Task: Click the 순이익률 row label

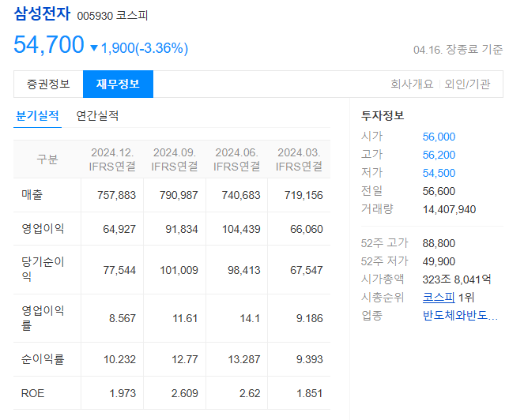Action: tap(43, 359)
